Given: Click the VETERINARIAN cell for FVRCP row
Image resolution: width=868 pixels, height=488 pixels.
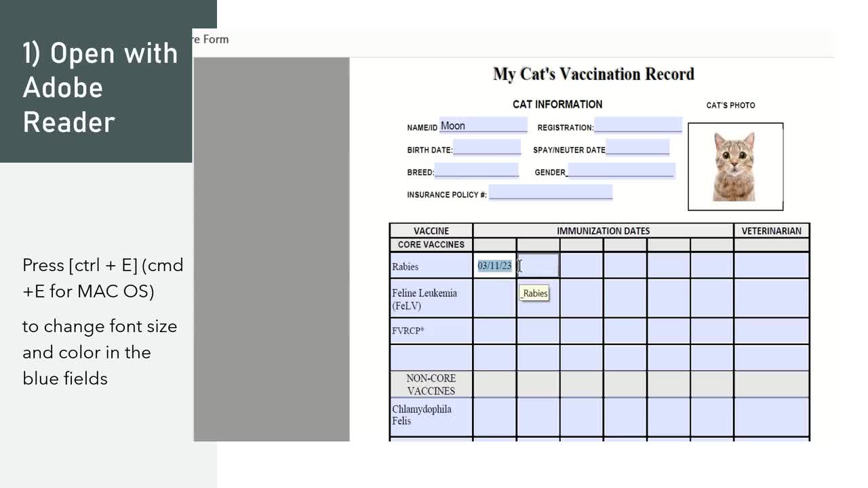Looking at the screenshot, I should click(771, 331).
